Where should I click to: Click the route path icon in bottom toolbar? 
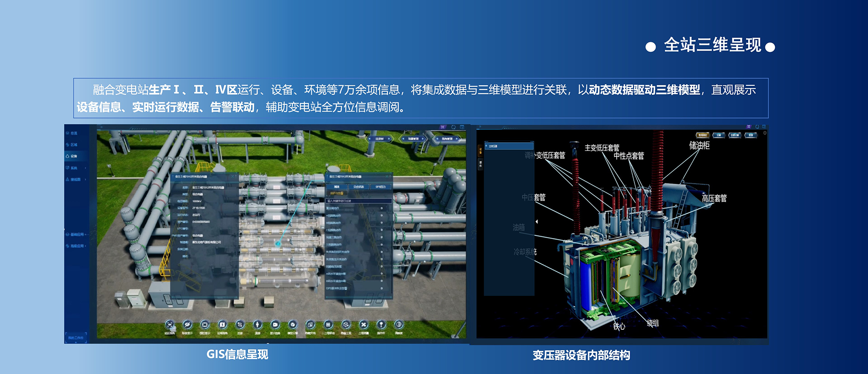[x=240, y=325]
